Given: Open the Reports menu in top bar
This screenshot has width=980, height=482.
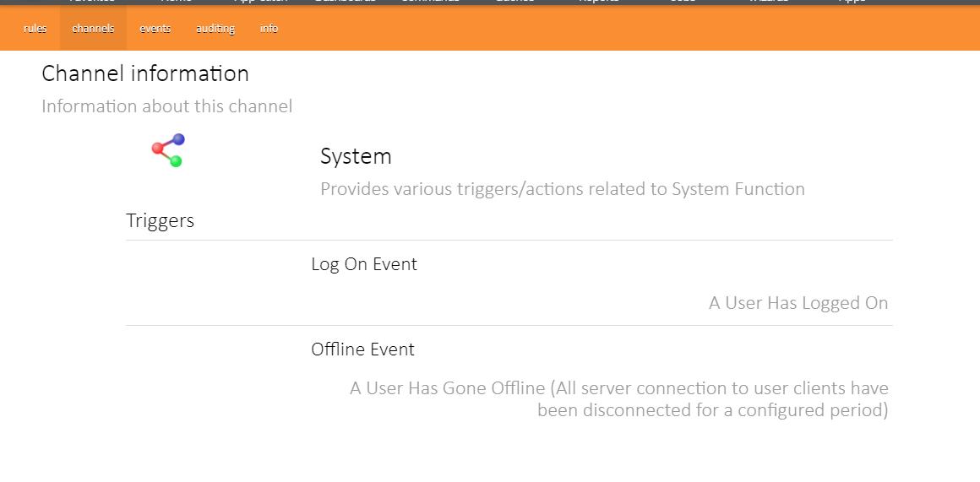Looking at the screenshot, I should point(598,2).
